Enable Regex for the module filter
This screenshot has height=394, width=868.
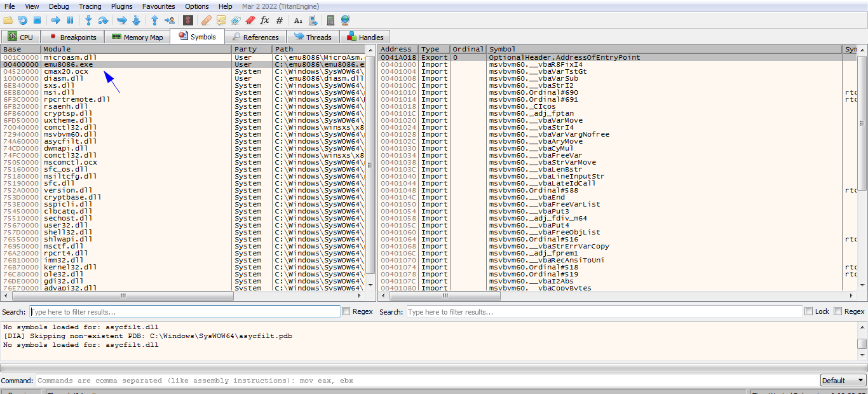pos(346,311)
